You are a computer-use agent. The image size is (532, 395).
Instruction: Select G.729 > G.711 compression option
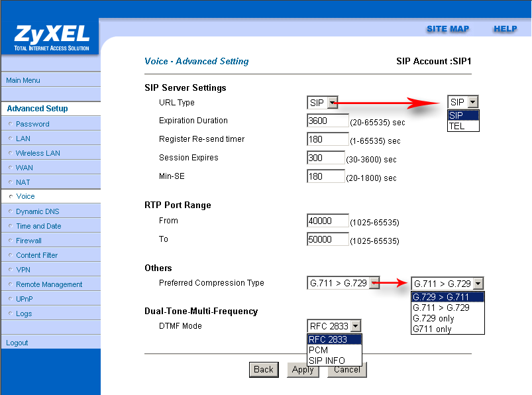pyautogui.click(x=447, y=297)
